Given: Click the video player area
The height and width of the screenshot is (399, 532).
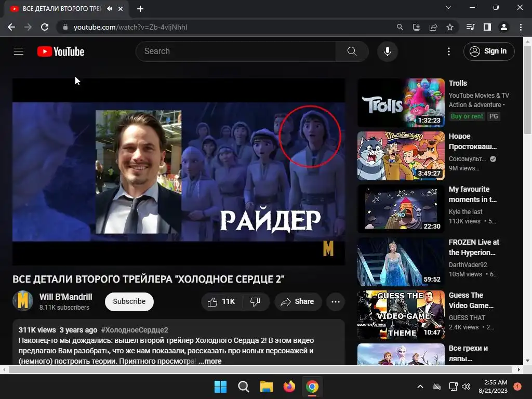Looking at the screenshot, I should [179, 172].
